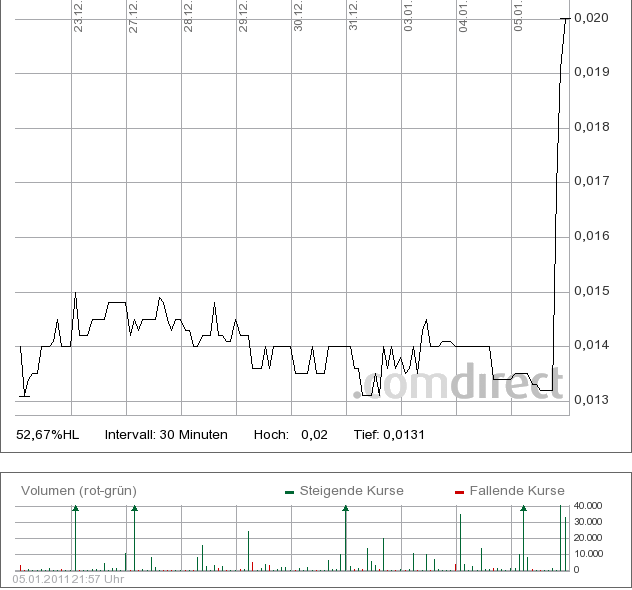Click the 52,67%HL label
The width and height of the screenshot is (632, 590).
[47, 434]
